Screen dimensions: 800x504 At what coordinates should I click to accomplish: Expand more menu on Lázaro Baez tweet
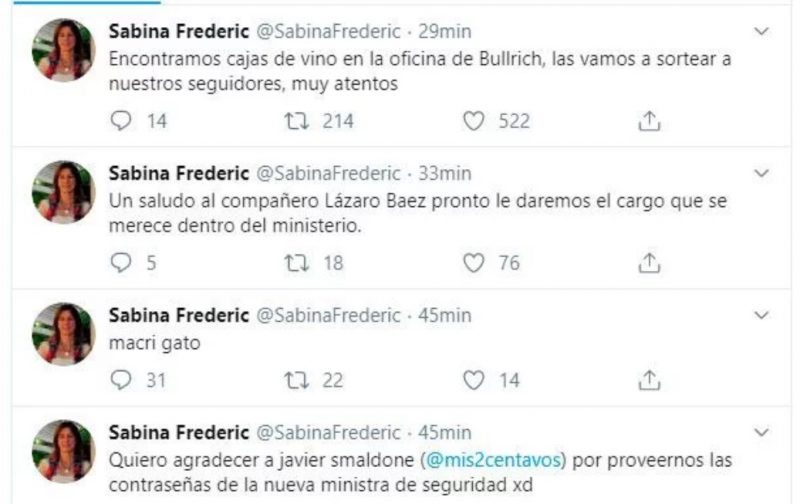[762, 173]
